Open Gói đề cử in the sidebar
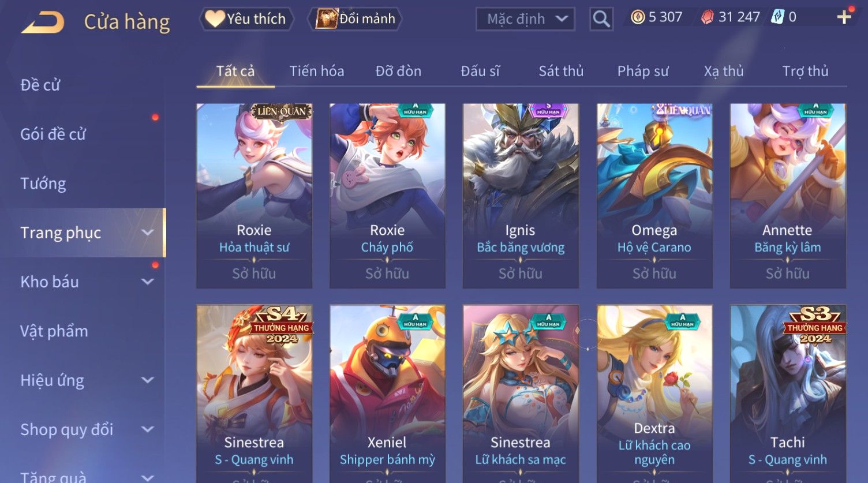This screenshot has width=868, height=483. (x=53, y=134)
